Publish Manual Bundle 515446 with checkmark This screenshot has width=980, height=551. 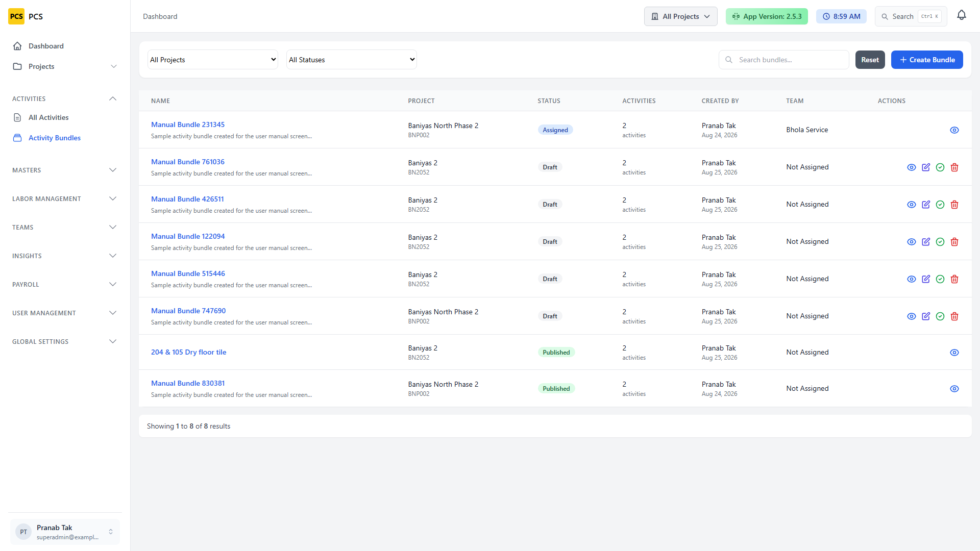click(940, 279)
